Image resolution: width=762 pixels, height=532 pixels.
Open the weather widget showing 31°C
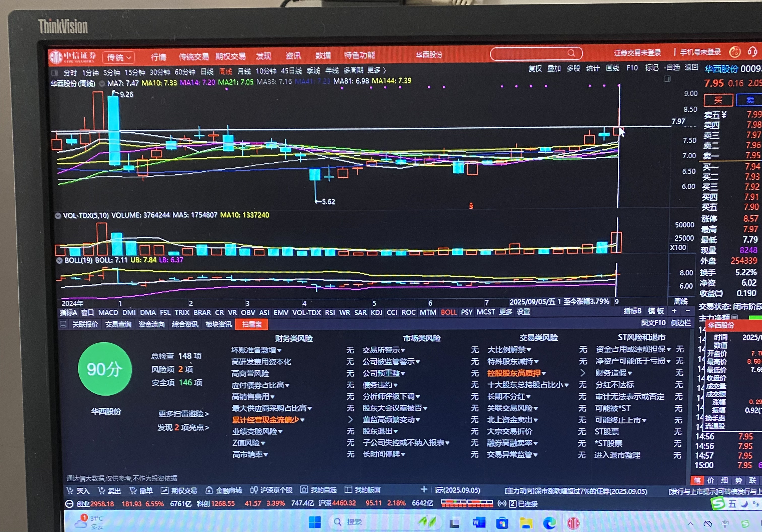click(x=89, y=521)
